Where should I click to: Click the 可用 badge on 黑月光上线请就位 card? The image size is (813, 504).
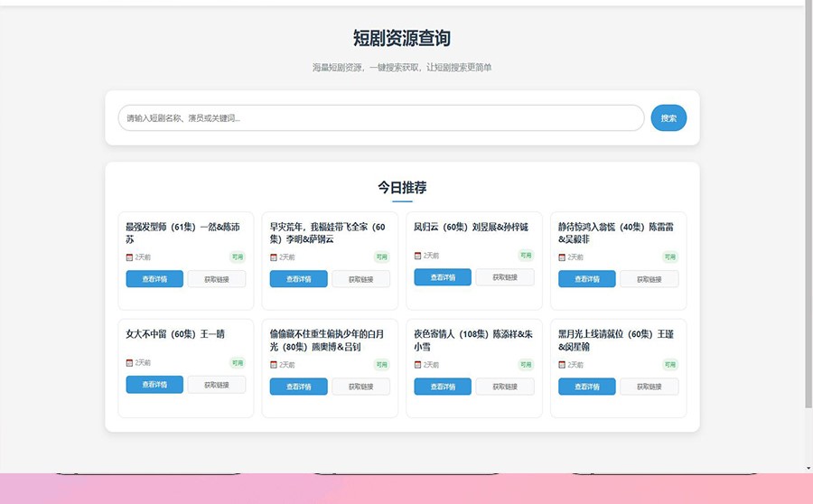(669, 365)
